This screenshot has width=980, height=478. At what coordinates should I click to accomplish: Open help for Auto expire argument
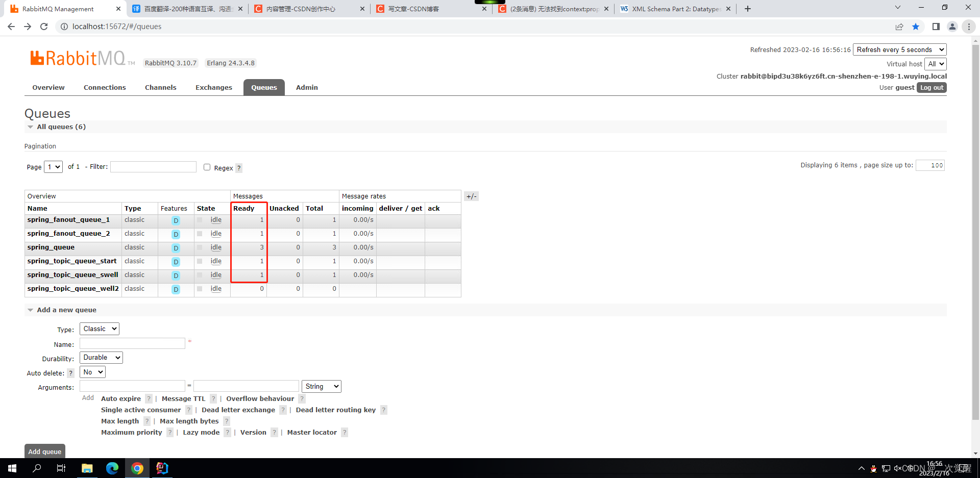click(x=149, y=398)
